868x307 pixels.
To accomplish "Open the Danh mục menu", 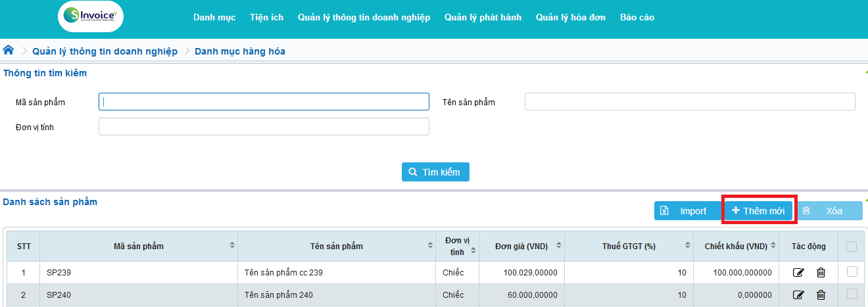I will point(214,18).
